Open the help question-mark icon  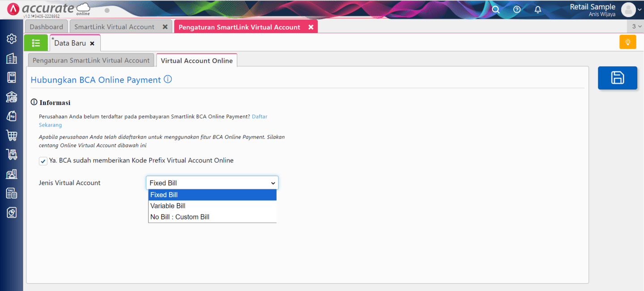(x=517, y=9)
